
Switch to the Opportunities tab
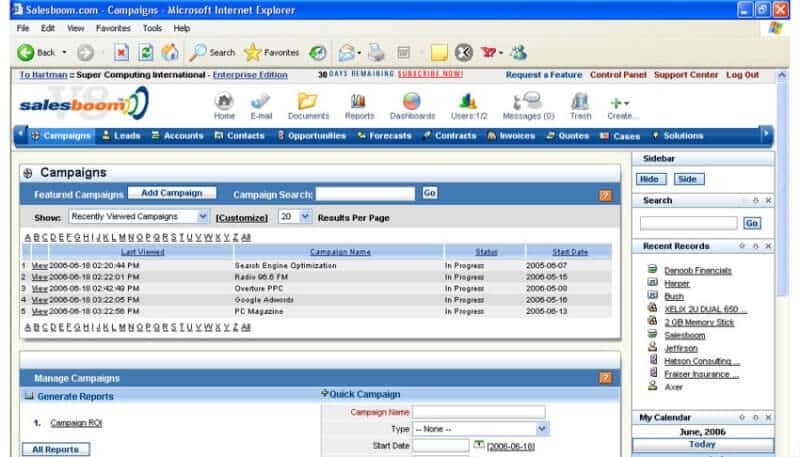point(311,136)
